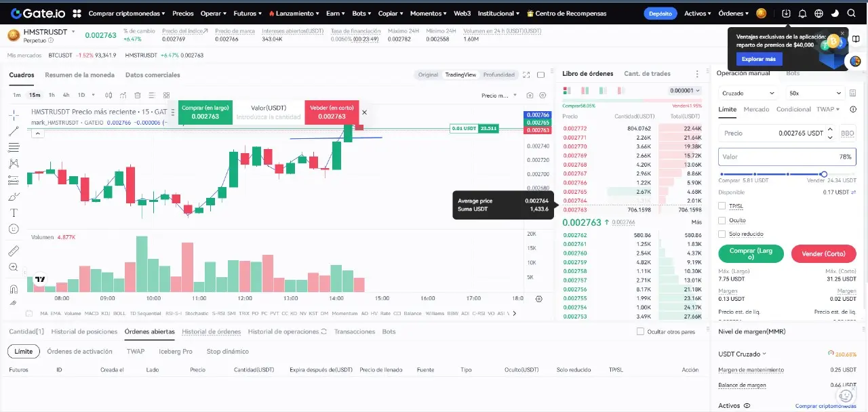Screen dimensions: 868x412
Task: Select the 1h timeframe
Action: coord(52,96)
